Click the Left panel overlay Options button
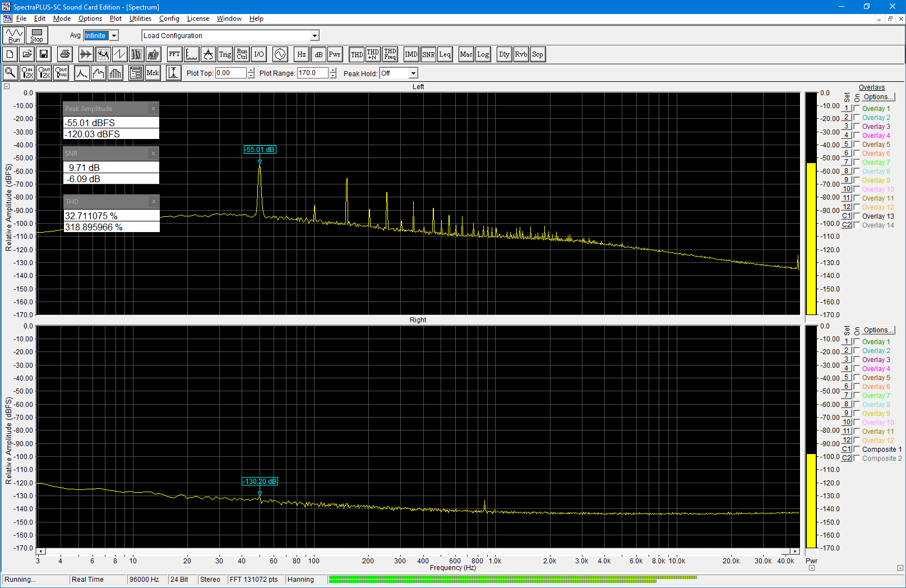 click(879, 97)
